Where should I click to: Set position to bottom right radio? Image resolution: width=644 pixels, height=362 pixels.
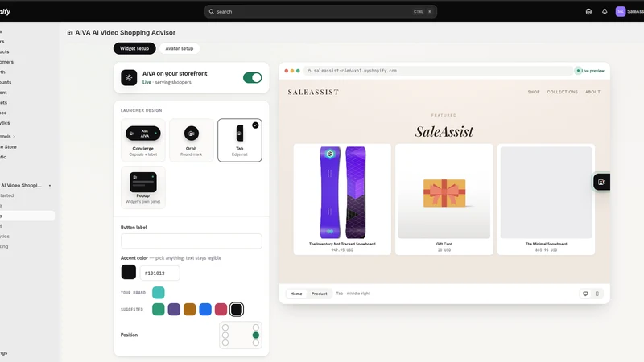tap(256, 343)
